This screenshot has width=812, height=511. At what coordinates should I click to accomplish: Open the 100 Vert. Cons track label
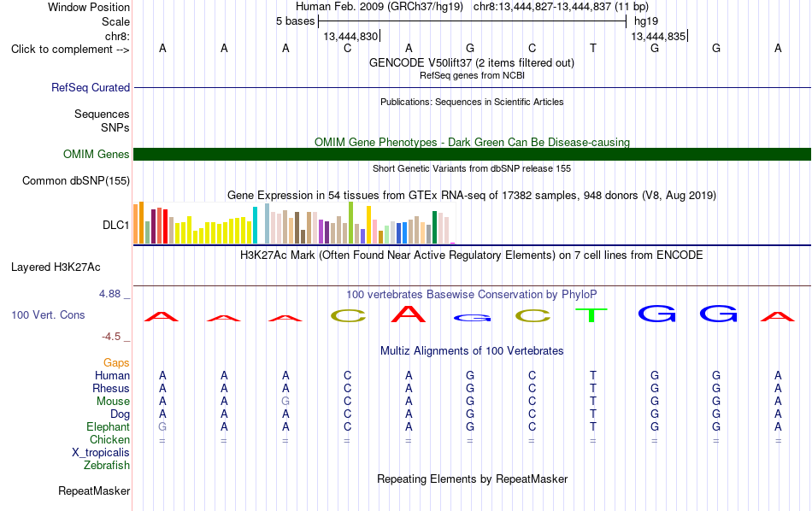48,314
